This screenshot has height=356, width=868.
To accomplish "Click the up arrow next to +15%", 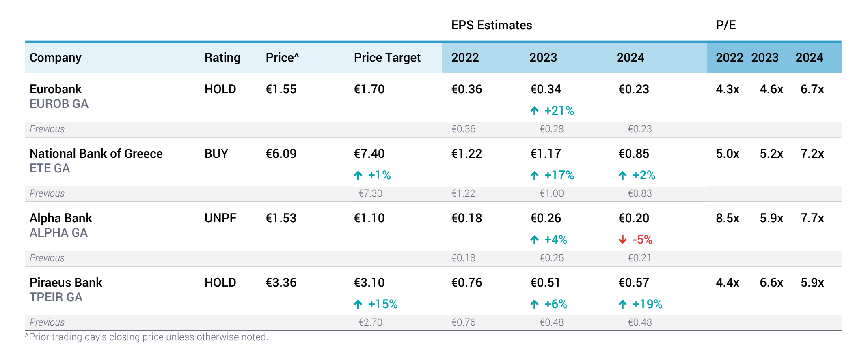I will [x=358, y=304].
